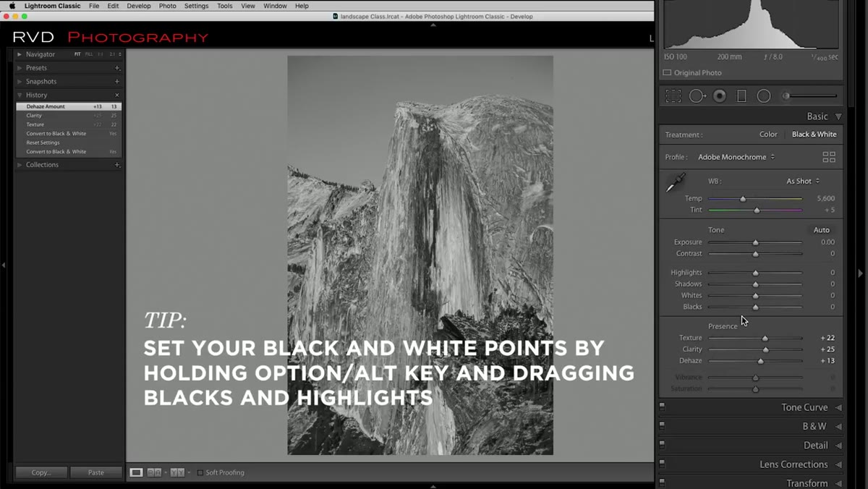Set Navigator zoom to 1:1
The image size is (868, 489).
pos(101,54)
